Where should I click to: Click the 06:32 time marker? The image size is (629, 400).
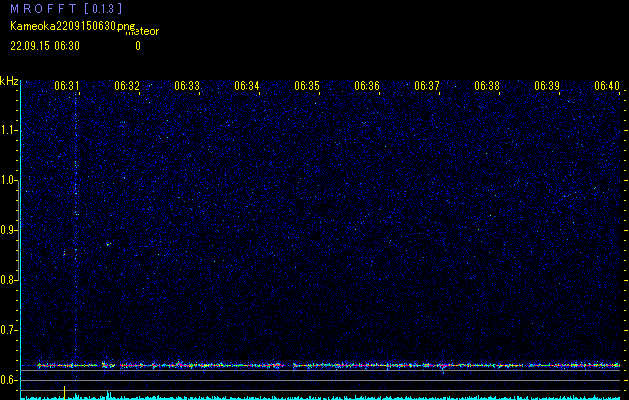pyautogui.click(x=127, y=86)
